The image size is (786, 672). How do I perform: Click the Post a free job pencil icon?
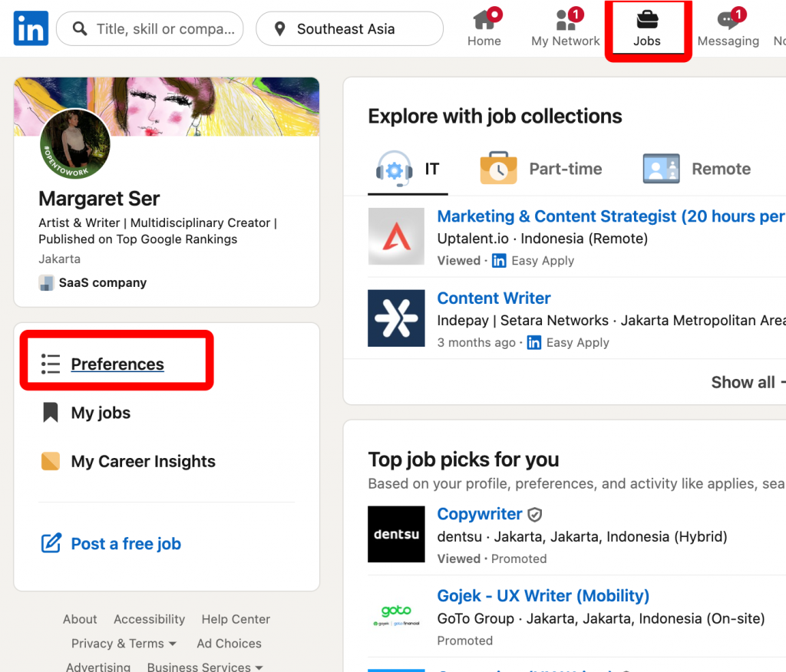click(50, 543)
